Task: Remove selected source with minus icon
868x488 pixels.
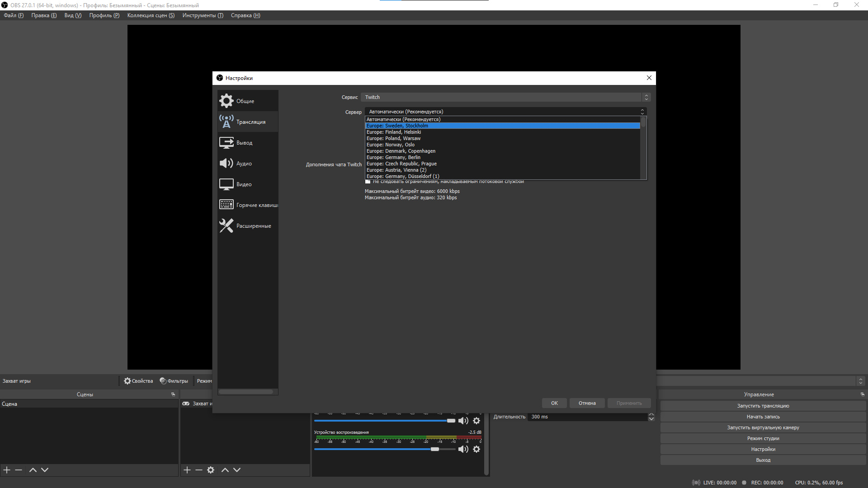Action: tap(199, 470)
